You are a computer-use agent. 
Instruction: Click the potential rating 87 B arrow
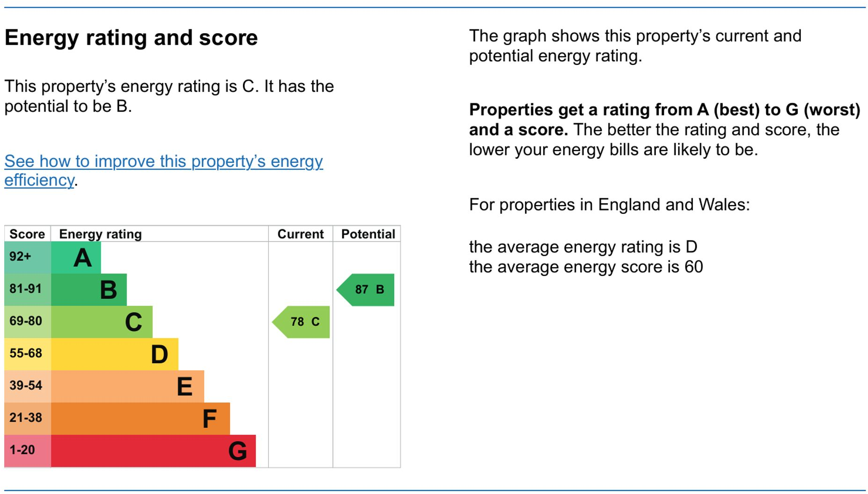coord(367,290)
